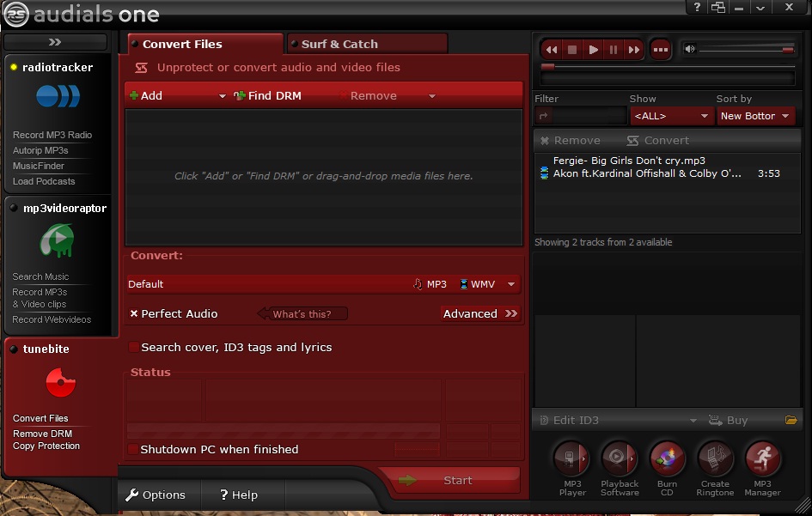
Task: Open MusicFinder in sidebar
Action: point(39,167)
